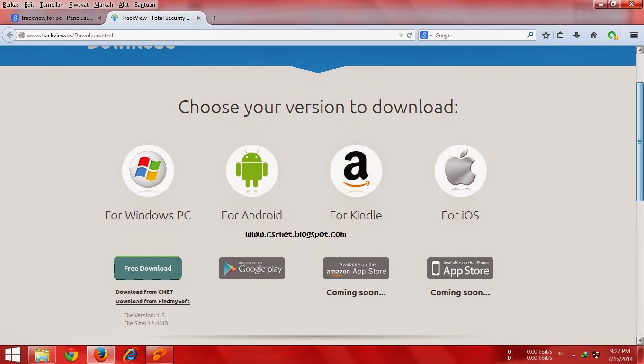
Task: Open the Alat menu
Action: [x=124, y=5]
